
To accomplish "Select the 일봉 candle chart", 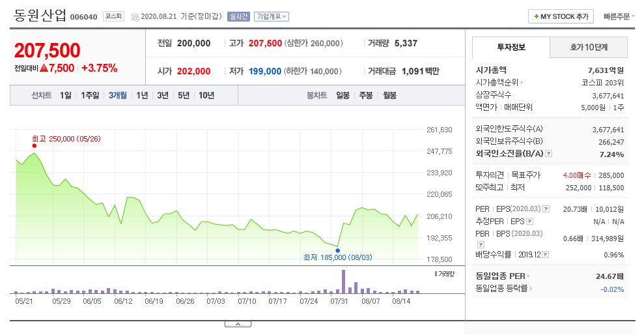I will pyautogui.click(x=343, y=95).
